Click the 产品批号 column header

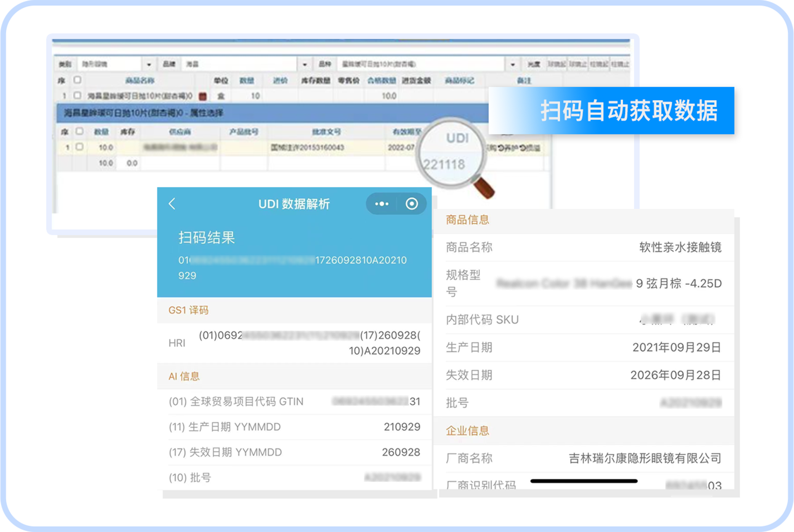tap(244, 132)
